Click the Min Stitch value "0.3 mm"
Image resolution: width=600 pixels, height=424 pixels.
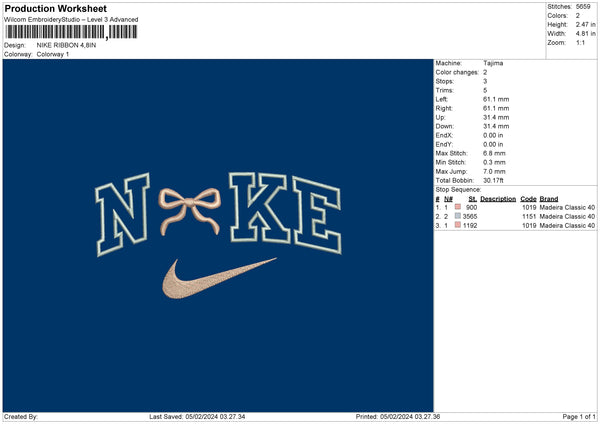tap(494, 162)
